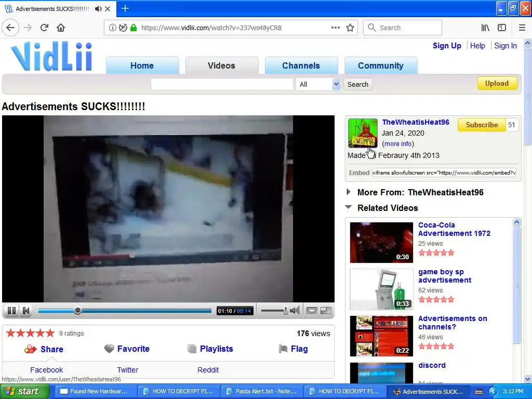Open page actions three-dot menu
Viewport: 532px width, 399px height.
point(336,28)
